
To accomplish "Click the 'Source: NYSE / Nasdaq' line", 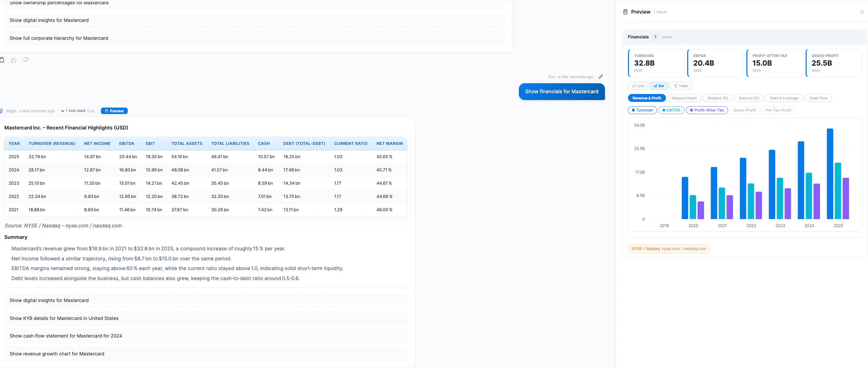I will [63, 226].
